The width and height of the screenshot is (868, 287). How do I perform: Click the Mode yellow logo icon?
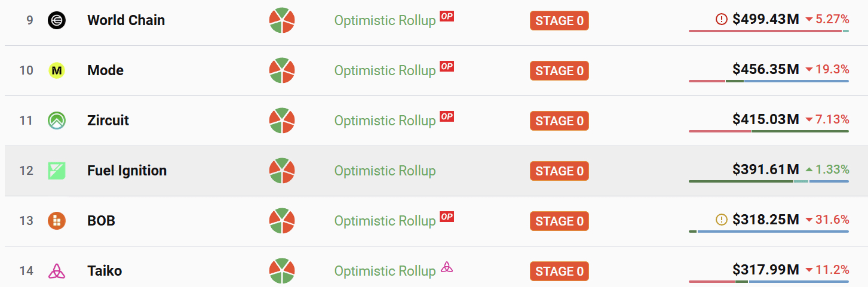[x=57, y=70]
